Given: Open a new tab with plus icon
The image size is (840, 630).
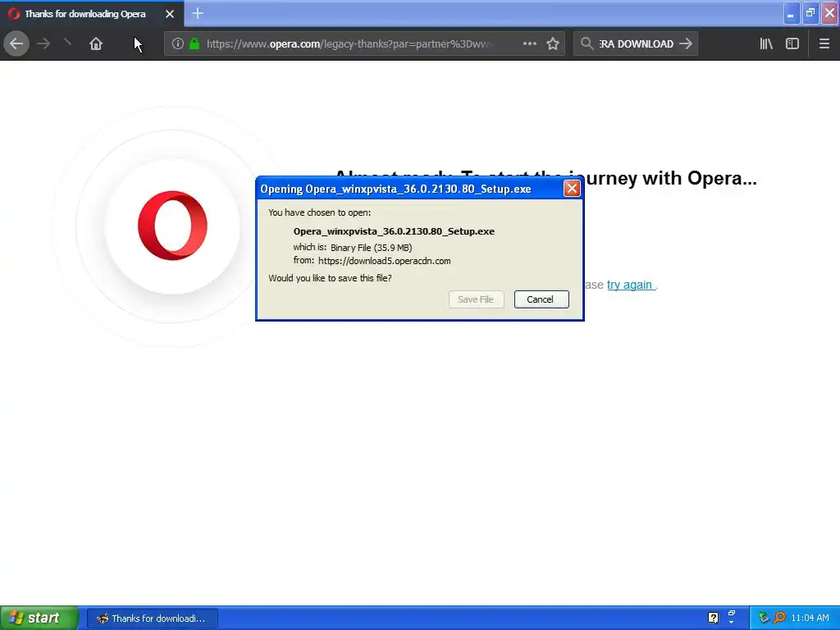Looking at the screenshot, I should (197, 13).
